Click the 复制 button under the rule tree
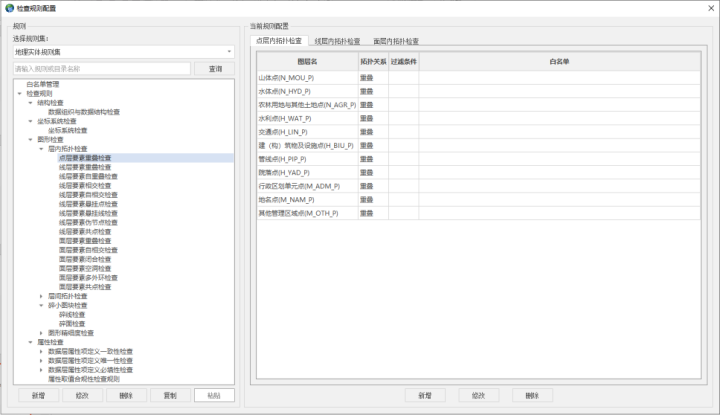 (170, 395)
